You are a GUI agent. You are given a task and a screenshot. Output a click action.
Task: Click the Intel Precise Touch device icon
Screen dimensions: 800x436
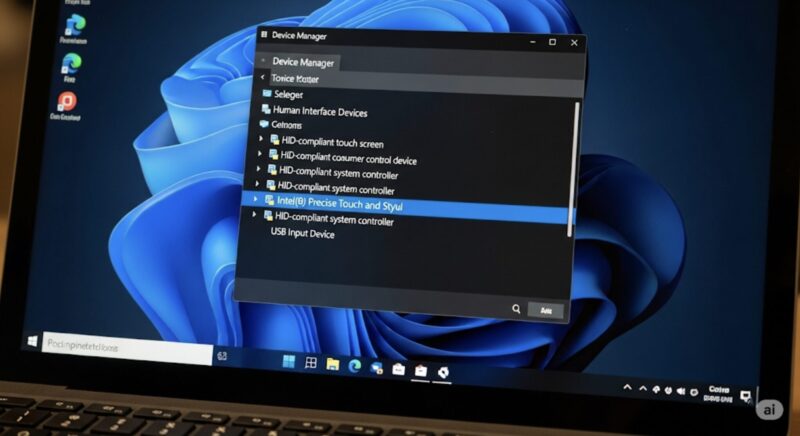point(269,200)
